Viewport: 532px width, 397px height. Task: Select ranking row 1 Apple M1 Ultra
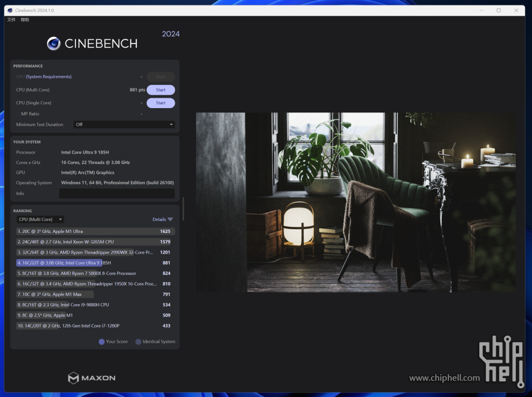[x=96, y=231]
